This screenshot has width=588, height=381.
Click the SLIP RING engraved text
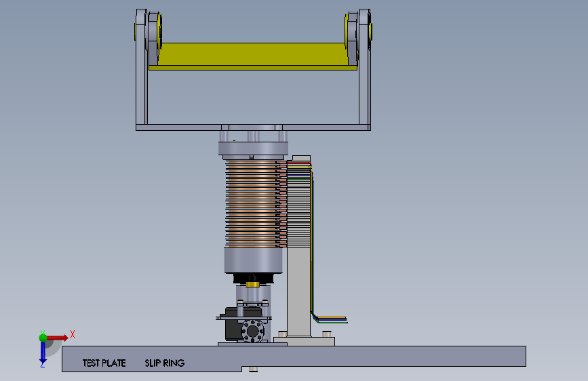pyautogui.click(x=165, y=363)
